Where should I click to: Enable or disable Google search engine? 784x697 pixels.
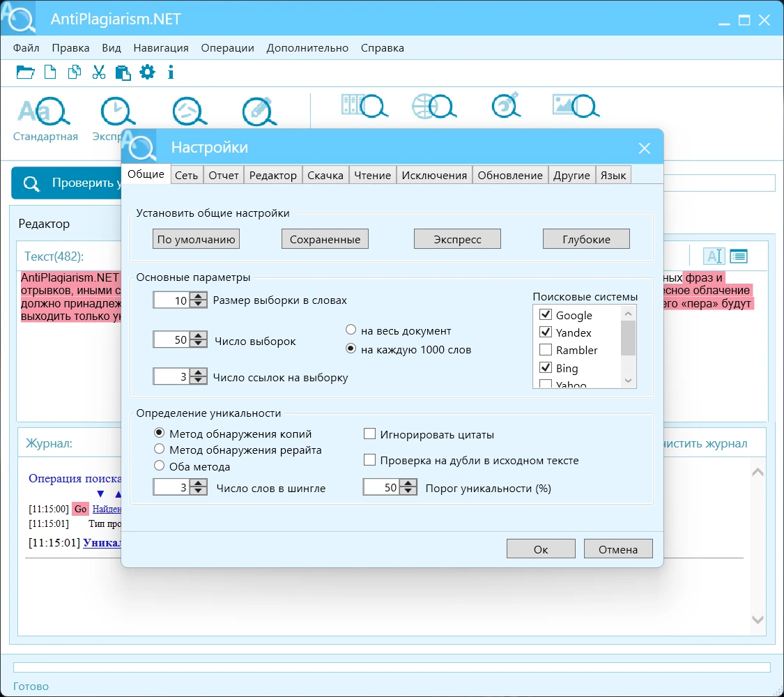click(546, 314)
